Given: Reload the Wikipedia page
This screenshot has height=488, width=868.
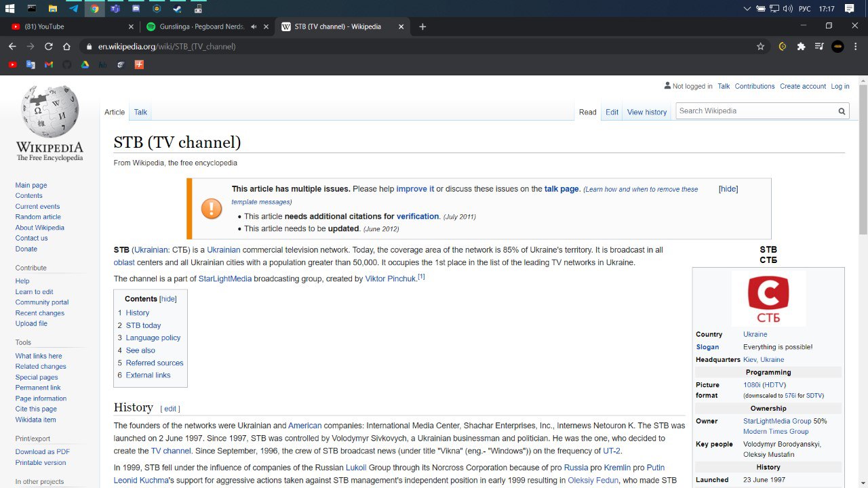Looking at the screenshot, I should click(48, 47).
